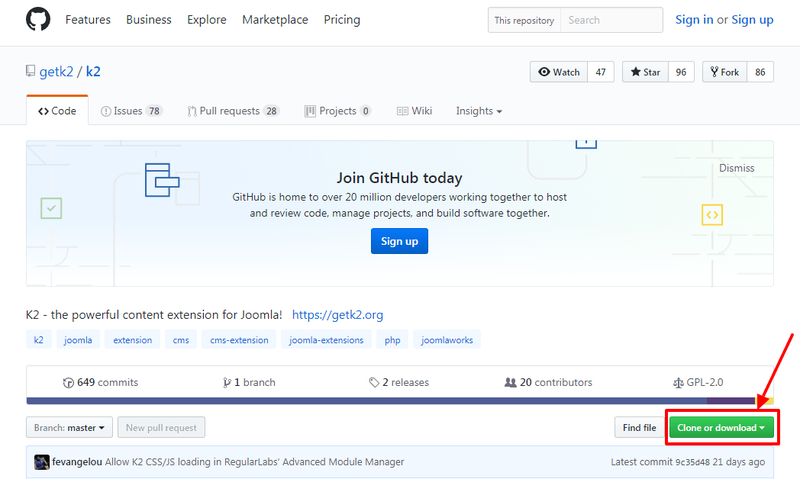Open the Explore page

(207, 19)
